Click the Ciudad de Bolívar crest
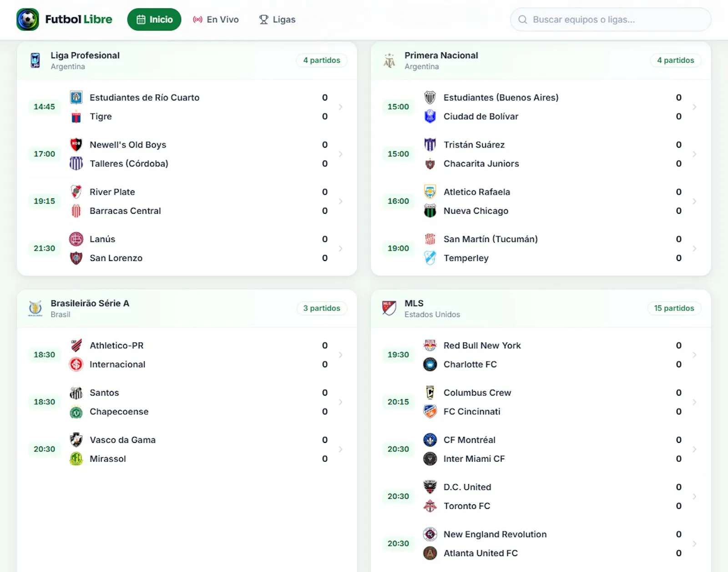Image resolution: width=728 pixels, height=572 pixels. (430, 117)
